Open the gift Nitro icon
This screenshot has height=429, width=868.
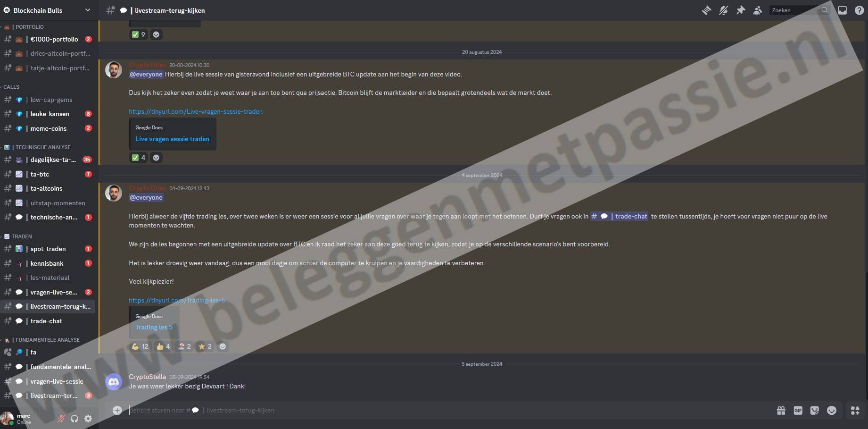[x=781, y=411]
